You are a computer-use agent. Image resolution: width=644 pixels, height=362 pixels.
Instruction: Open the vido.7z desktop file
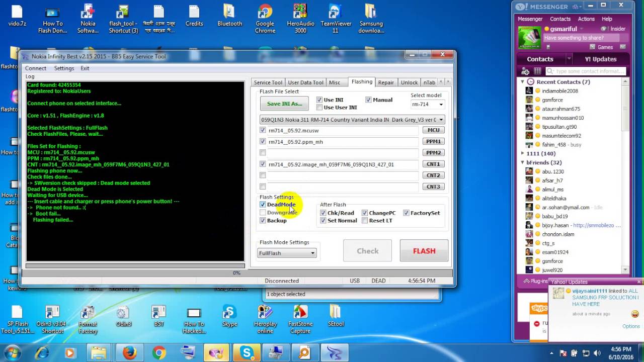[x=17, y=16]
